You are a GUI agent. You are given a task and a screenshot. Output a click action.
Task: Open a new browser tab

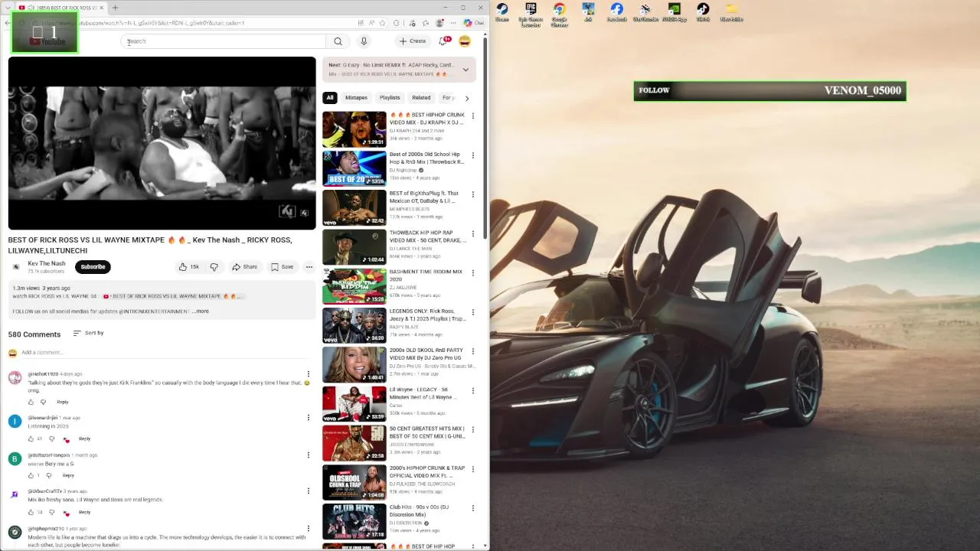coord(115,8)
